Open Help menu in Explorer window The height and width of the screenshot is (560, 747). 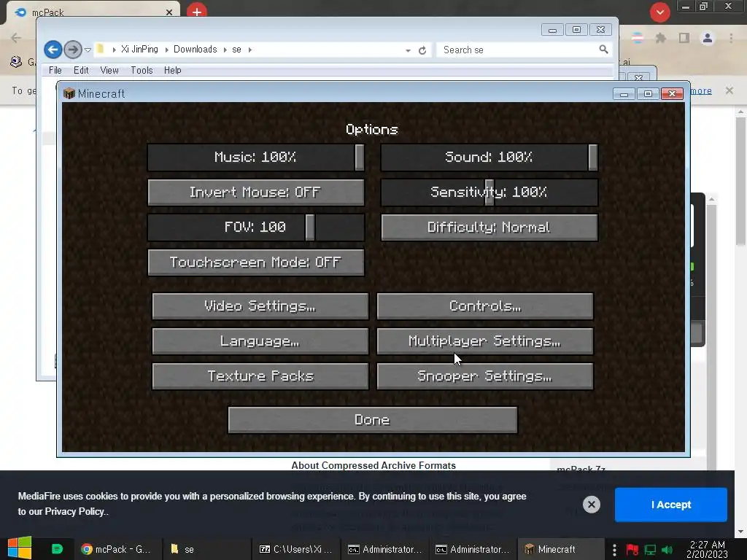pyautogui.click(x=172, y=71)
